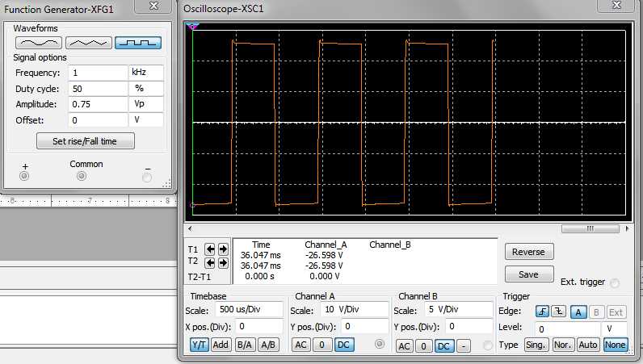The width and height of the screenshot is (643, 364).
Task: Click the function generator plus terminal
Action: [24, 176]
